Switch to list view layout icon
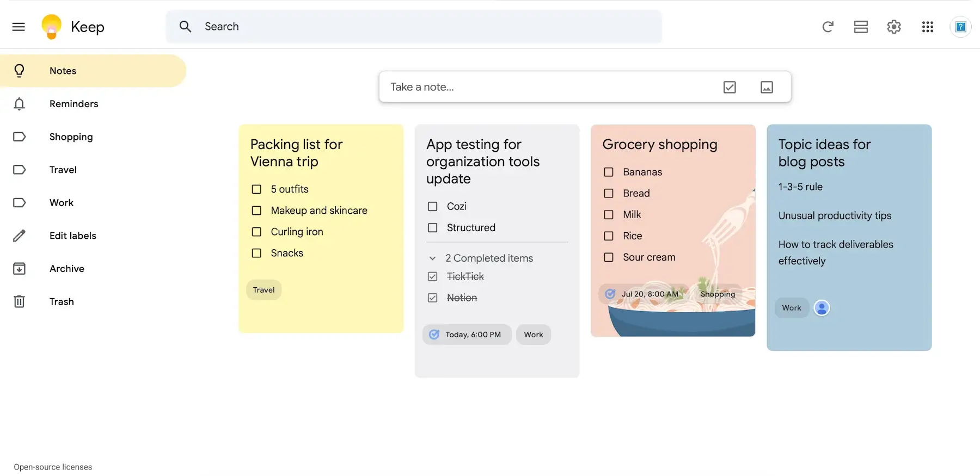The image size is (980, 476). click(861, 27)
